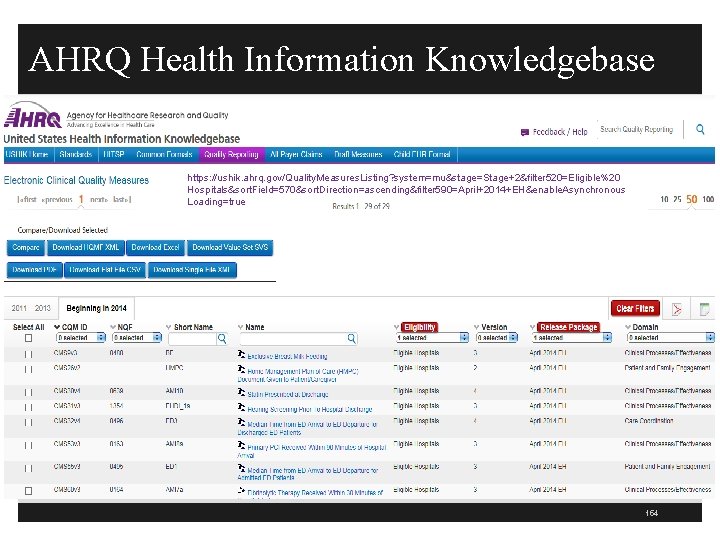Select the Beginning in 2014 tab

click(x=96, y=308)
